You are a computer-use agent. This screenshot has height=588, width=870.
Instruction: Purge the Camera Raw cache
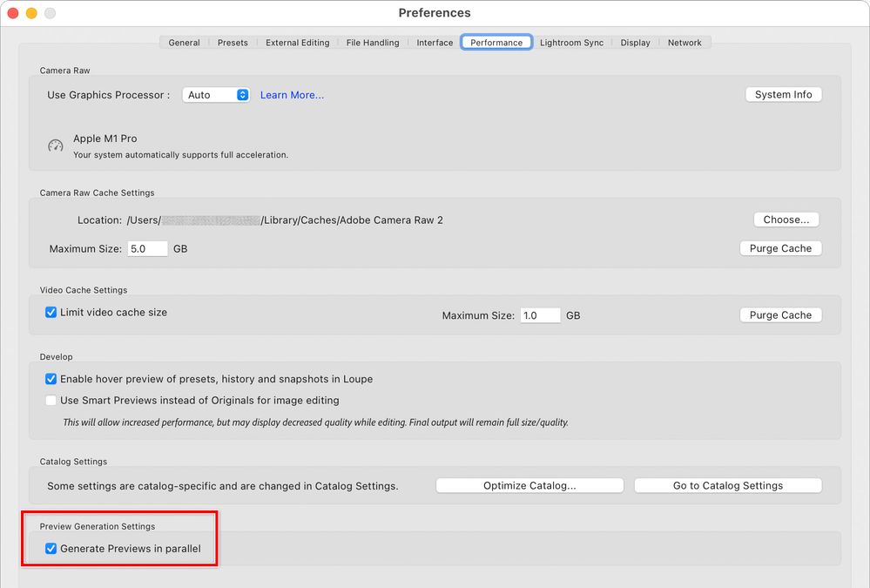[x=780, y=248]
